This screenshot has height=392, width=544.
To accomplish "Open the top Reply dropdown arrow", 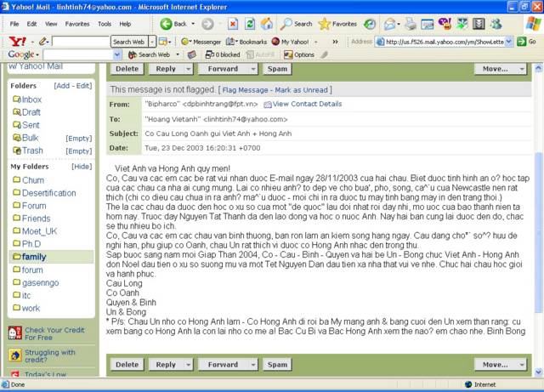I will pos(188,69).
